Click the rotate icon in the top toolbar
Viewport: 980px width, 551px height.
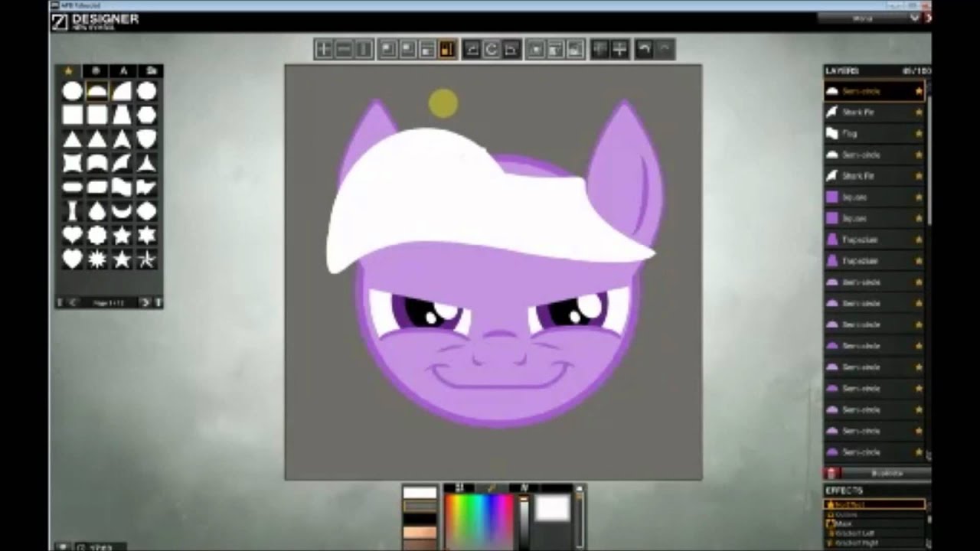click(492, 50)
